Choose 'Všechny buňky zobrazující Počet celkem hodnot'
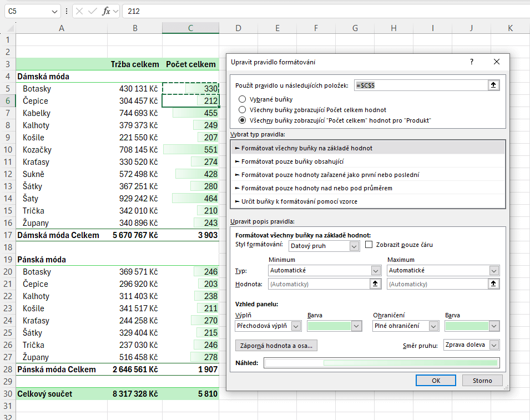530x420 pixels. 242,110
